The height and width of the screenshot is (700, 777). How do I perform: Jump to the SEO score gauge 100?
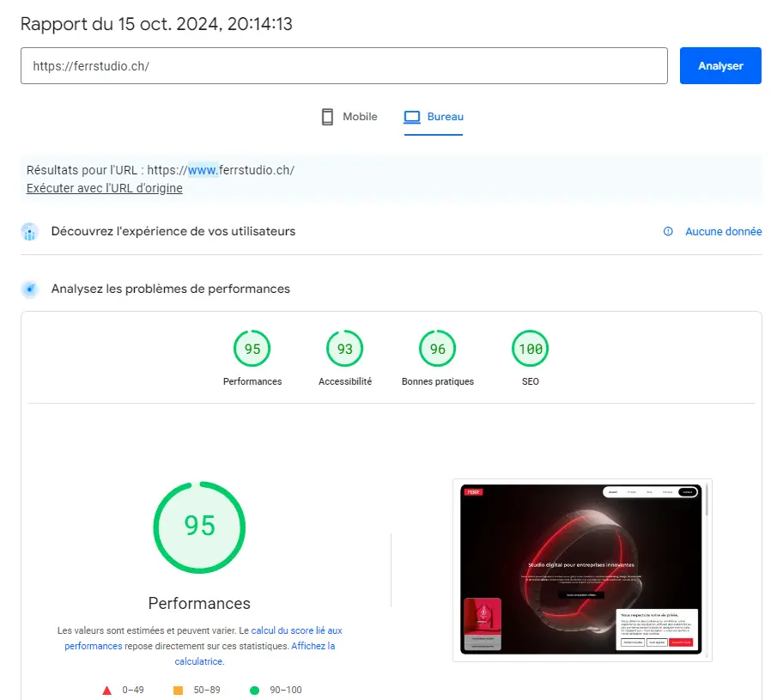[x=531, y=349]
